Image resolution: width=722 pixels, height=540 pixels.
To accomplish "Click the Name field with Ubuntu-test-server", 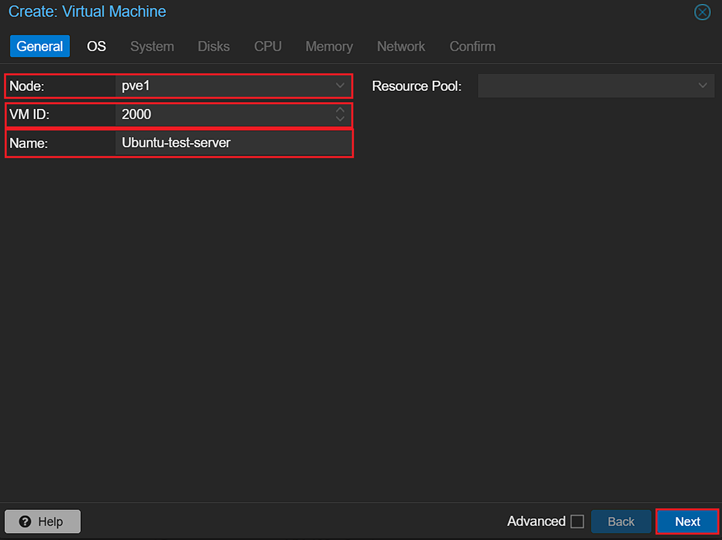I will tap(232, 143).
